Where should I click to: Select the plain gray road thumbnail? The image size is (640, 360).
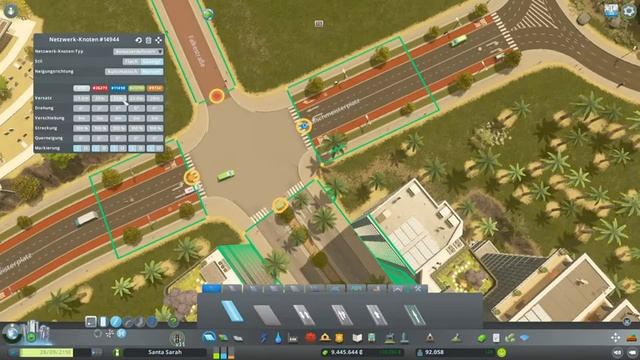pos(267,315)
